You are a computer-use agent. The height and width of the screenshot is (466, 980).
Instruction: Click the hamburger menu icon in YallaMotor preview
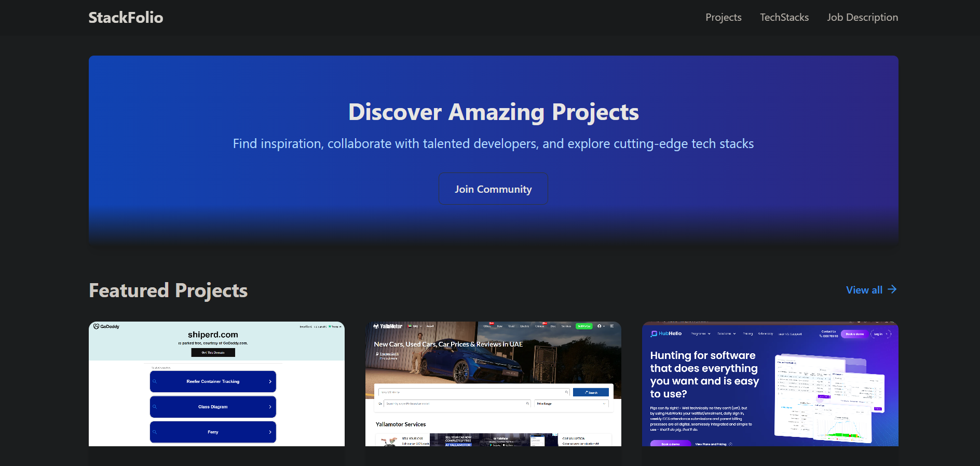[x=612, y=326]
